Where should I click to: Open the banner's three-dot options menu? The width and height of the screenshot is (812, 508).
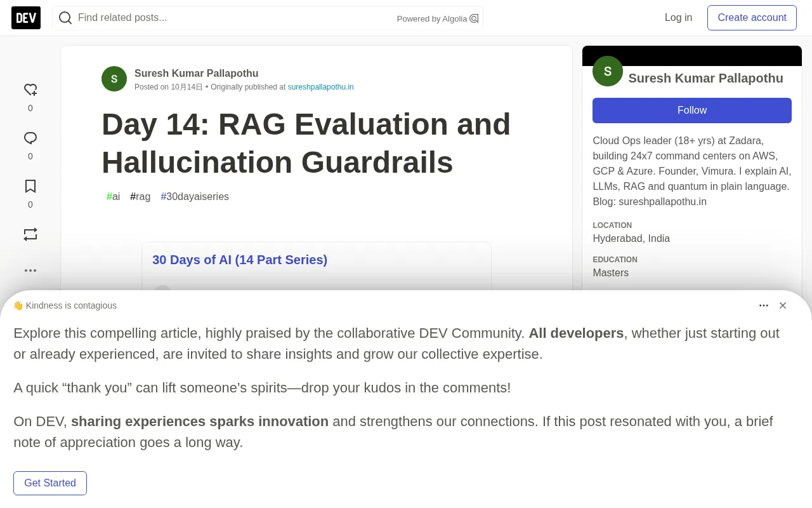click(764, 305)
